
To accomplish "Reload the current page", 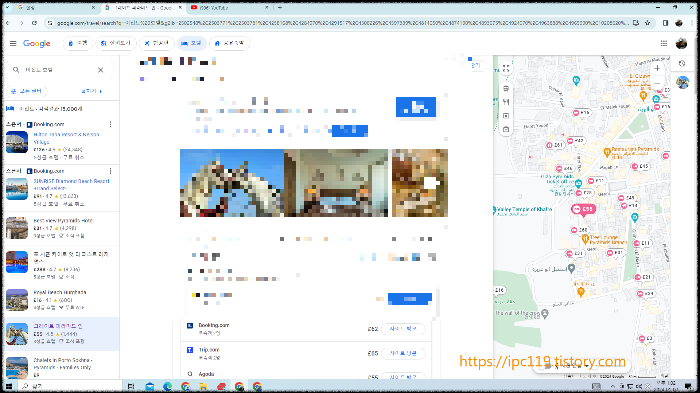I will pyautogui.click(x=34, y=23).
